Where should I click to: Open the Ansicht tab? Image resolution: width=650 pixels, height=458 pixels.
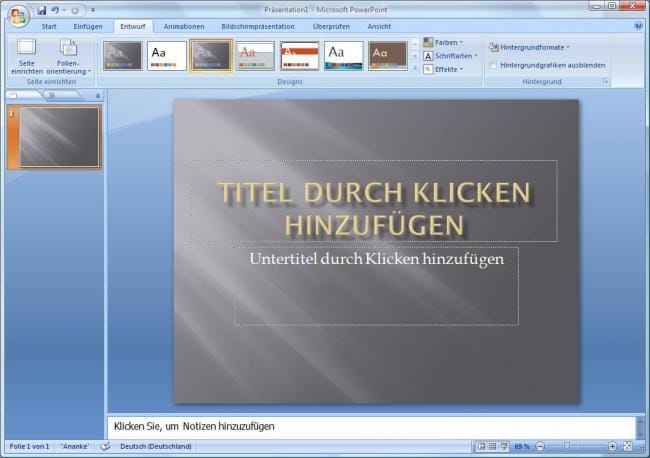coord(379,27)
